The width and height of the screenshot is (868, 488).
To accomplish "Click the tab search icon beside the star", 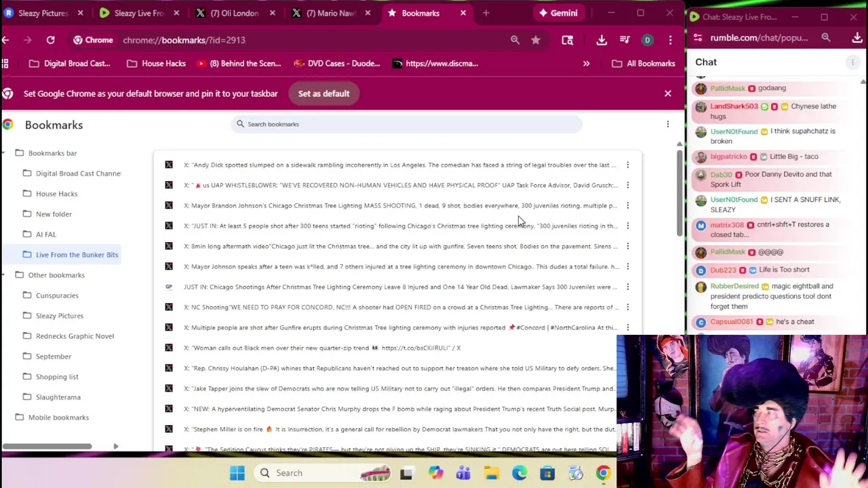I will click(568, 40).
